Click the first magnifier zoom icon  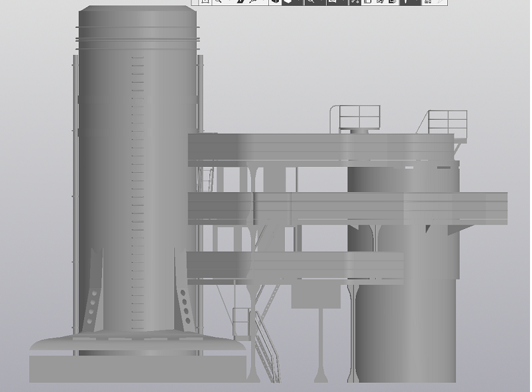pyautogui.click(x=218, y=2)
